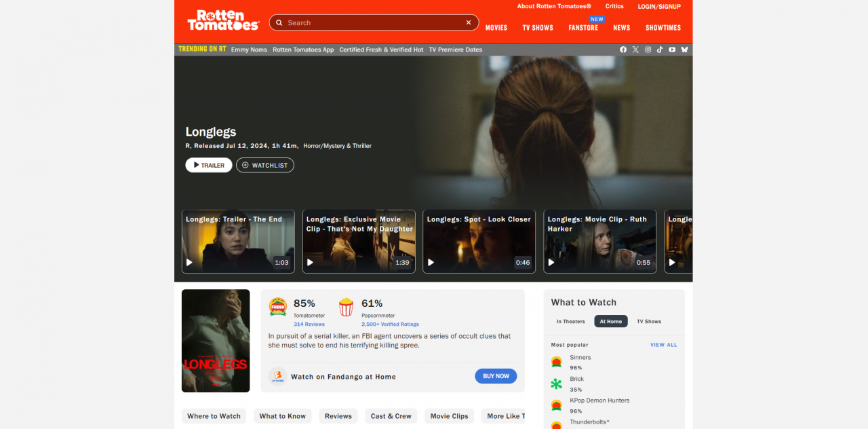Open the NEWS menu
The height and width of the screenshot is (429, 868).
point(622,28)
